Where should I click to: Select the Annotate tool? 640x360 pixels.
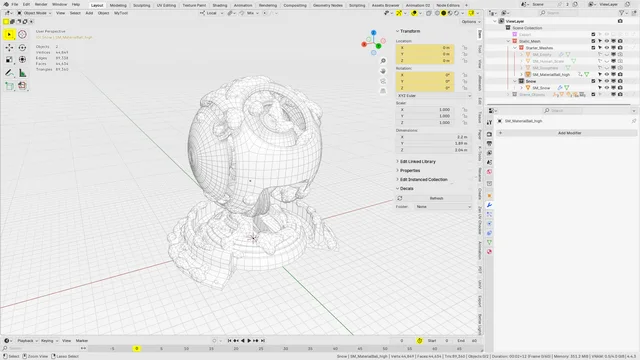9,73
